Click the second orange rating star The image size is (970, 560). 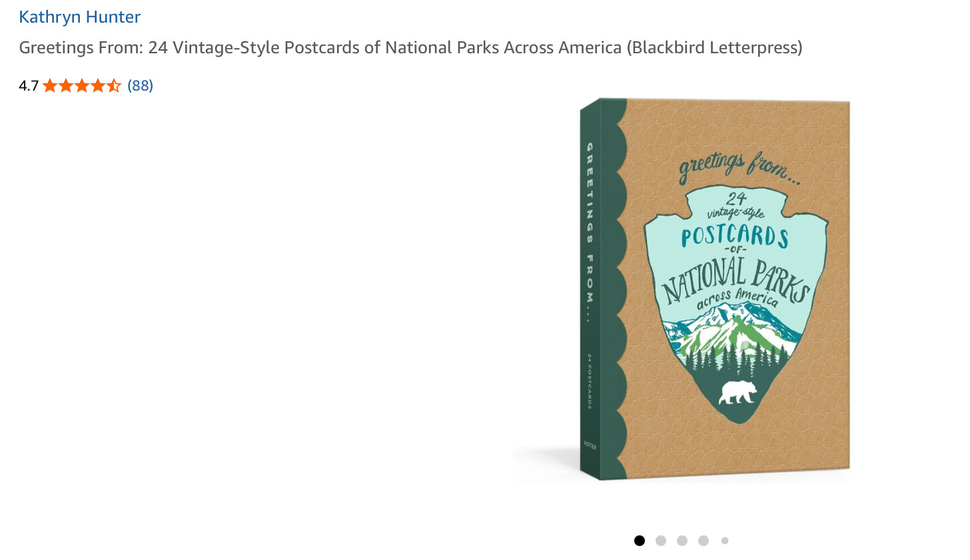[66, 86]
